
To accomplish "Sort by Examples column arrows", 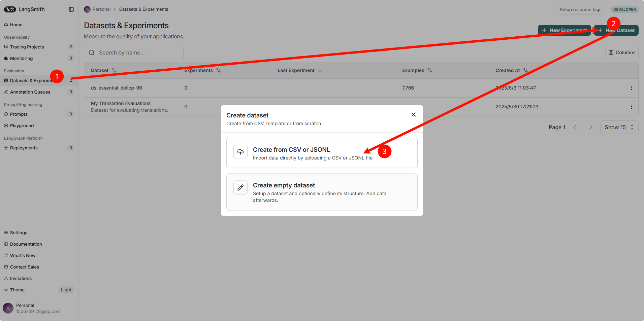I will [x=430, y=70].
